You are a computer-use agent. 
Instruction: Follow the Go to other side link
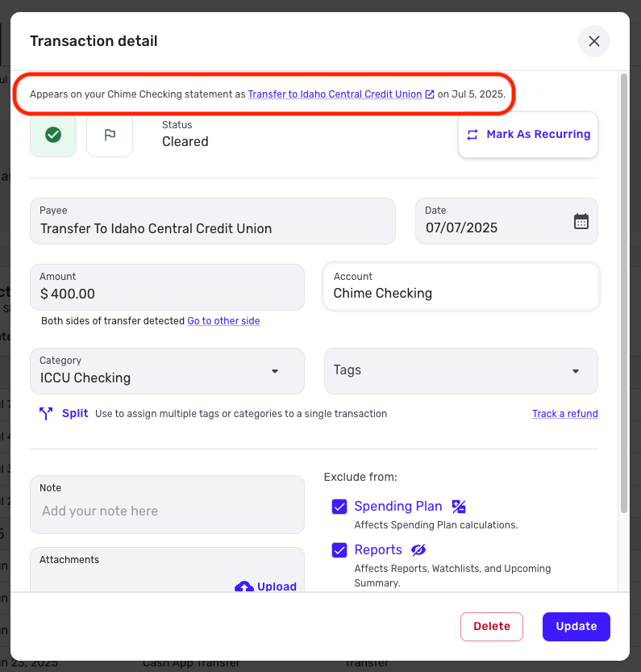pyautogui.click(x=223, y=321)
